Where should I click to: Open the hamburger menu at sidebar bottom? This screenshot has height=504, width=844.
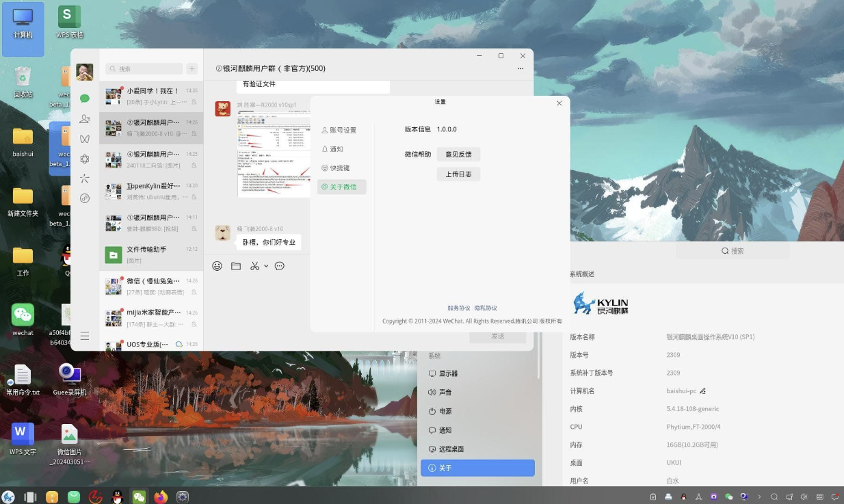coord(84,336)
